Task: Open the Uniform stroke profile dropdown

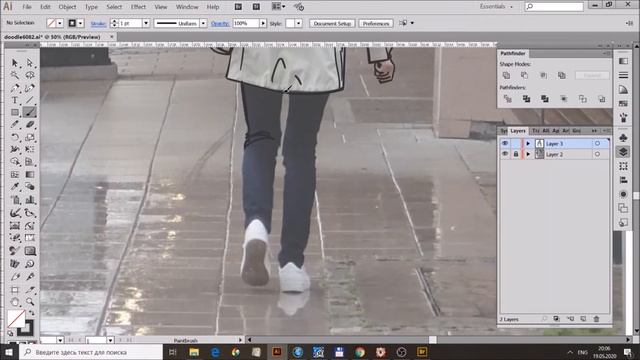Action: 203,23
